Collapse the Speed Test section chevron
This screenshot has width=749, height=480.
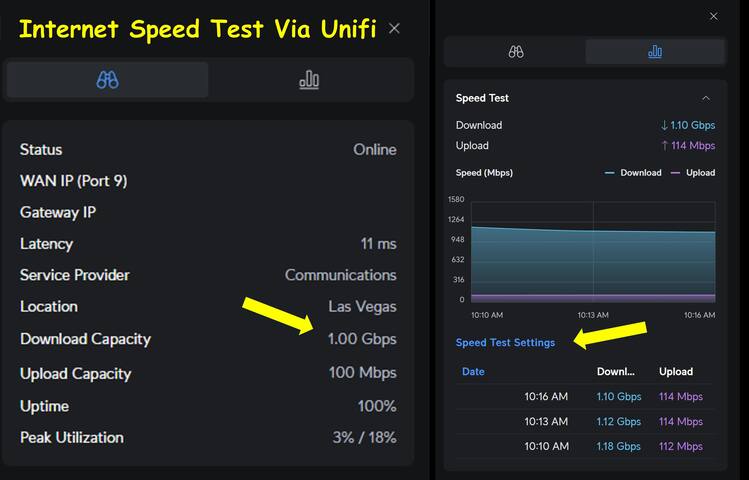pyautogui.click(x=706, y=98)
